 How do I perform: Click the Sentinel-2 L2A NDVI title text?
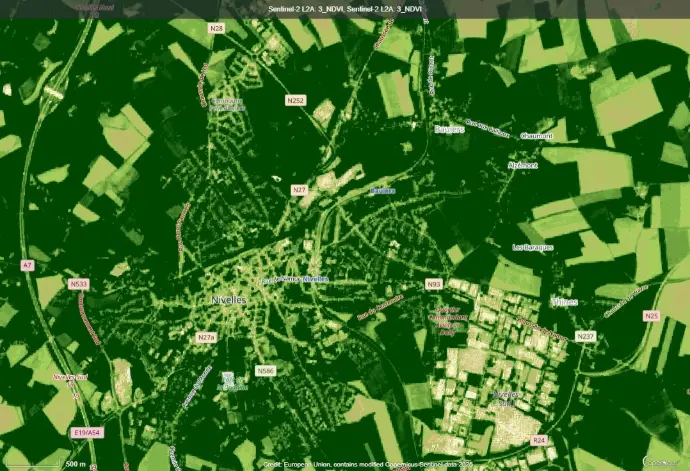coord(346,8)
